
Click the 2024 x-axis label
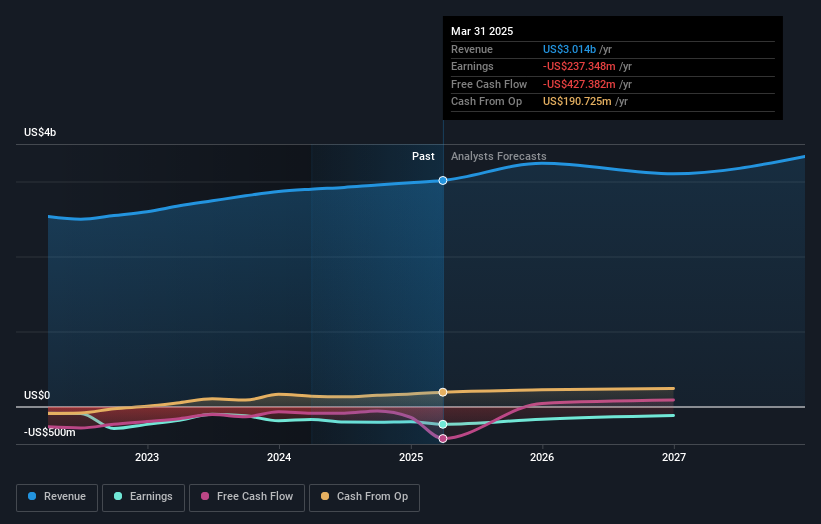[x=279, y=457]
